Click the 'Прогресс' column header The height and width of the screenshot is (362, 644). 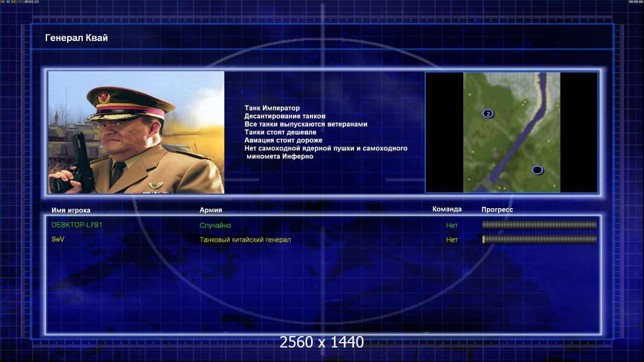click(497, 209)
